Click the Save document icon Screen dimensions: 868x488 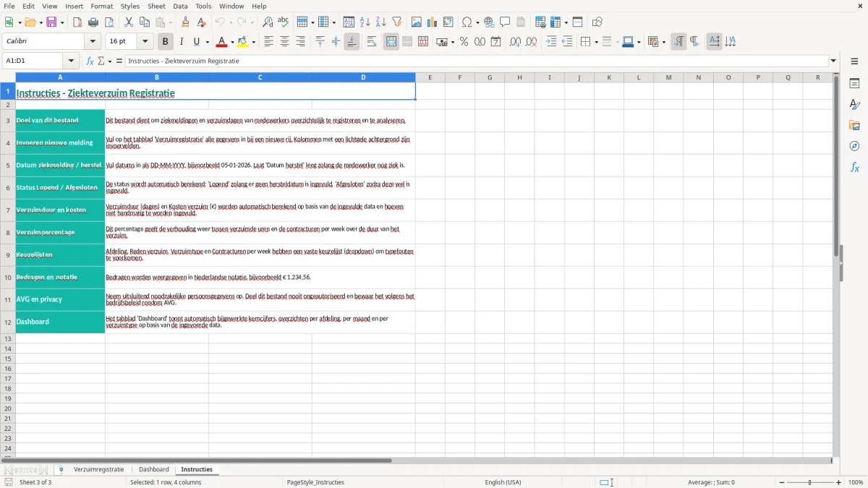click(x=51, y=22)
